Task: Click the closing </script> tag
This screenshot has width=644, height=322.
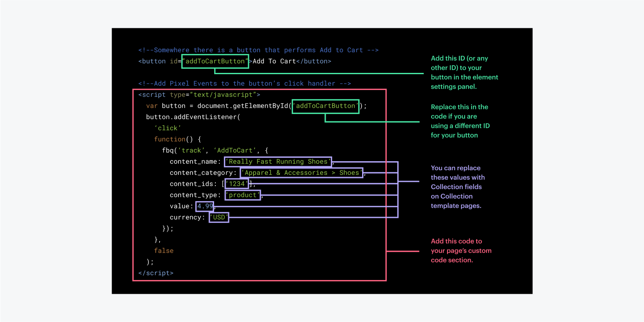Action: click(x=156, y=273)
